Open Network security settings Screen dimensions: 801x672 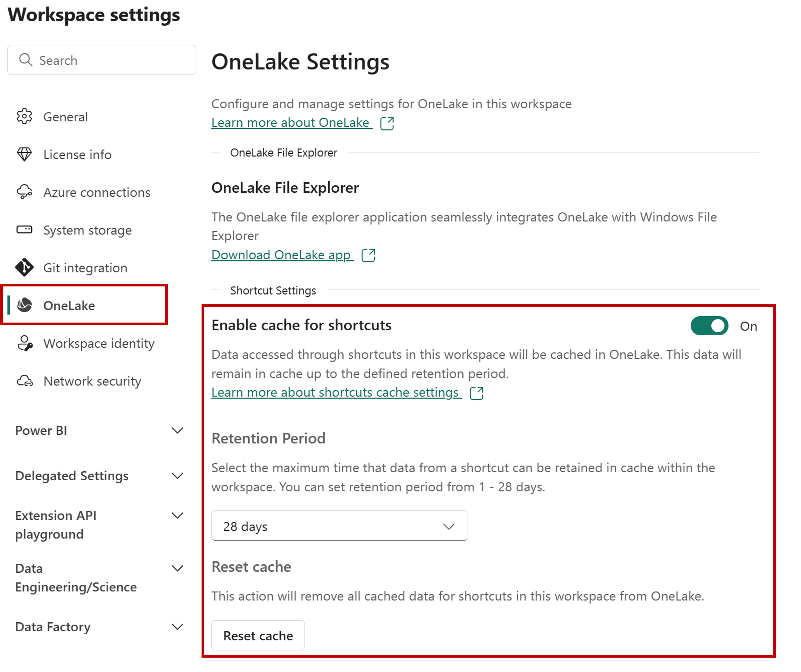tap(92, 381)
